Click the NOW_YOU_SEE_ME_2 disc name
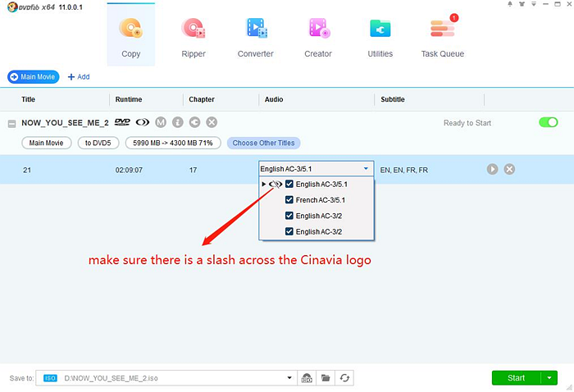The height and width of the screenshot is (392, 574). coord(65,123)
